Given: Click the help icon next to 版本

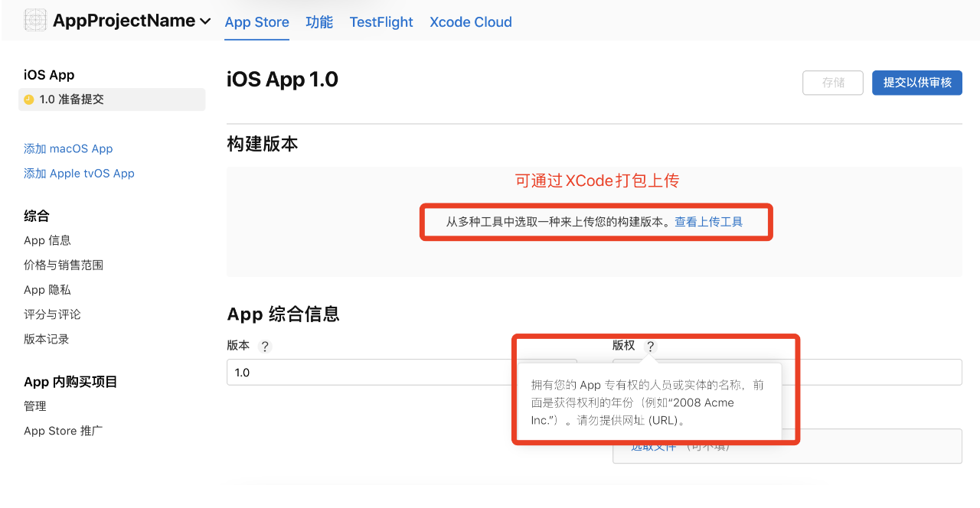Looking at the screenshot, I should click(x=265, y=347).
